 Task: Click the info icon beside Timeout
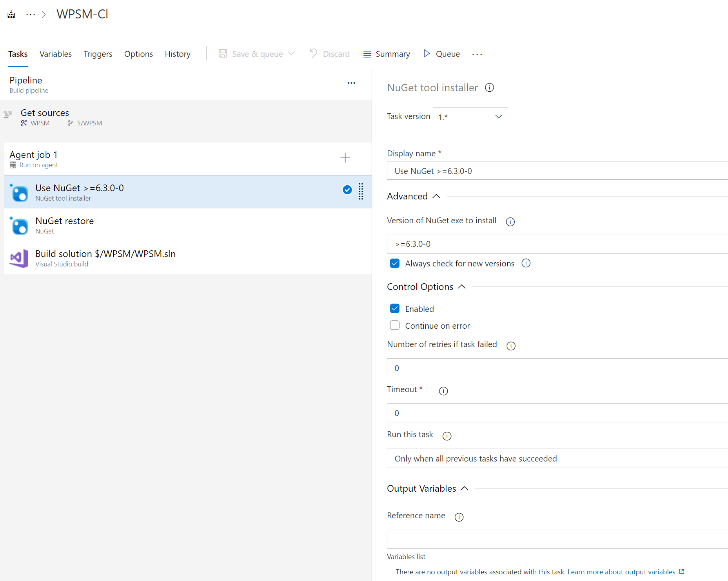[x=443, y=391]
